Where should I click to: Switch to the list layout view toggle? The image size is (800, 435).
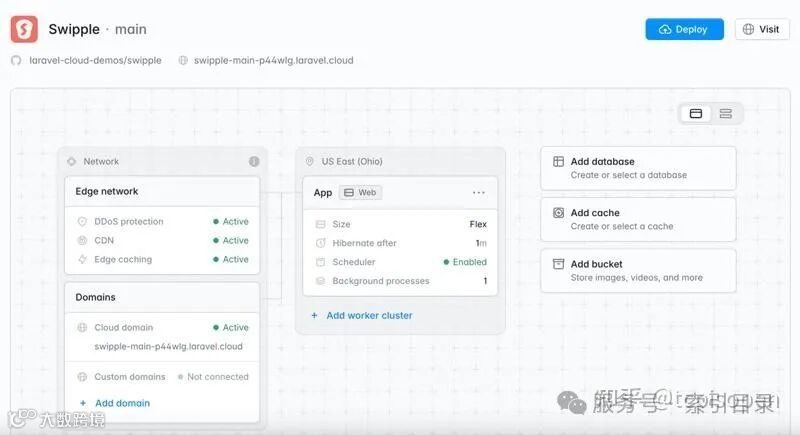(726, 113)
